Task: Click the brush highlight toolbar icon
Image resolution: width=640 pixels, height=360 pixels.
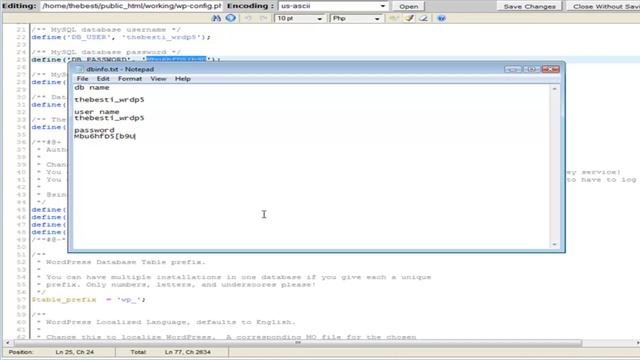Action: click(409, 18)
